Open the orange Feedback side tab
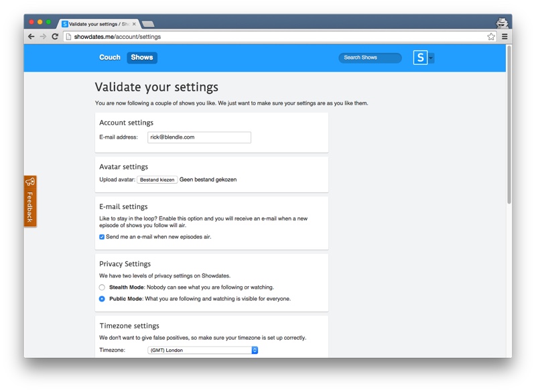The width and height of the screenshot is (536, 392). tap(30, 201)
